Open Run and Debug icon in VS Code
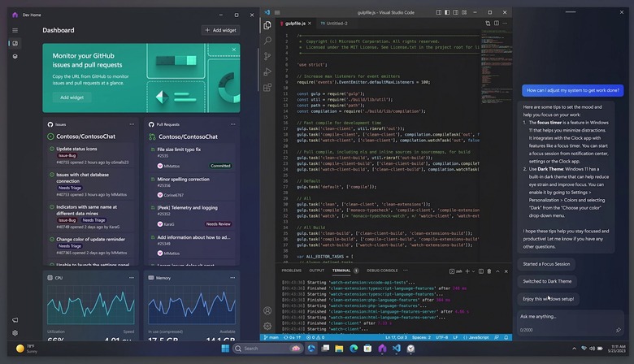634x364 pixels. coord(267,72)
